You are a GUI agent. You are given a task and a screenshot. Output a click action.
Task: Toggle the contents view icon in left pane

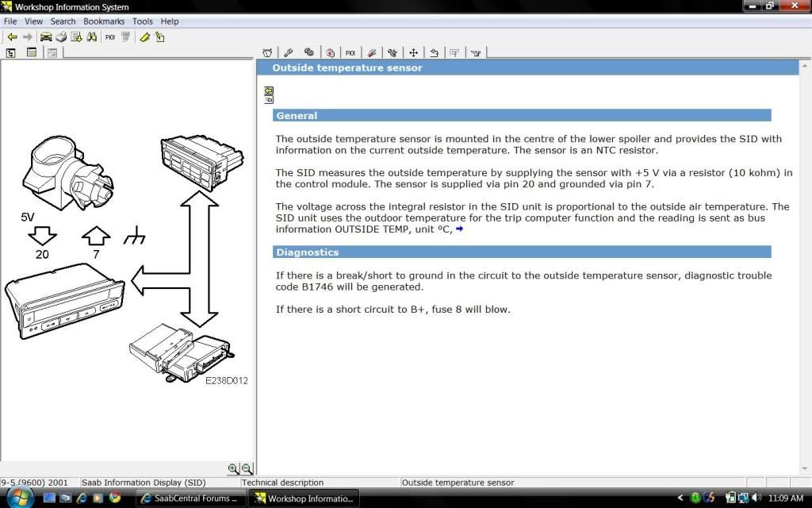point(10,52)
